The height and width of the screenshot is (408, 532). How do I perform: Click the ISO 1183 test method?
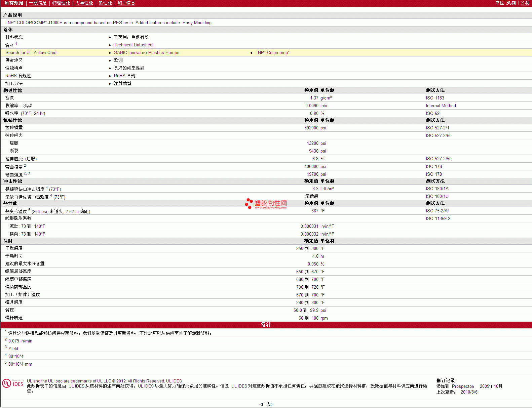(x=435, y=98)
